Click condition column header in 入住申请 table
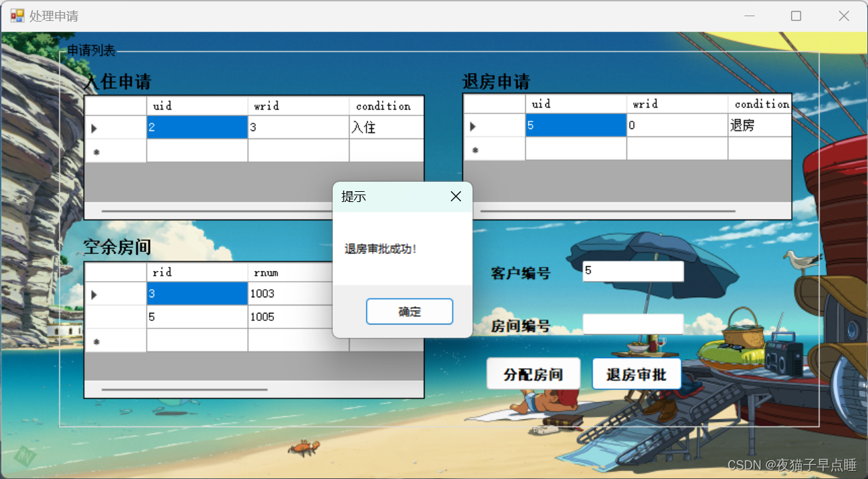The width and height of the screenshot is (868, 479). pyautogui.click(x=386, y=106)
